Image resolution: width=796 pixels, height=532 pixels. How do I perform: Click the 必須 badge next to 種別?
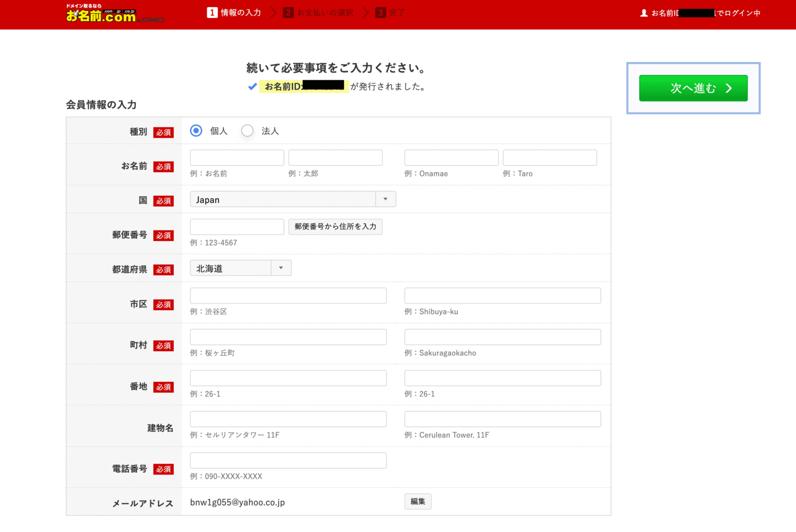pyautogui.click(x=164, y=132)
